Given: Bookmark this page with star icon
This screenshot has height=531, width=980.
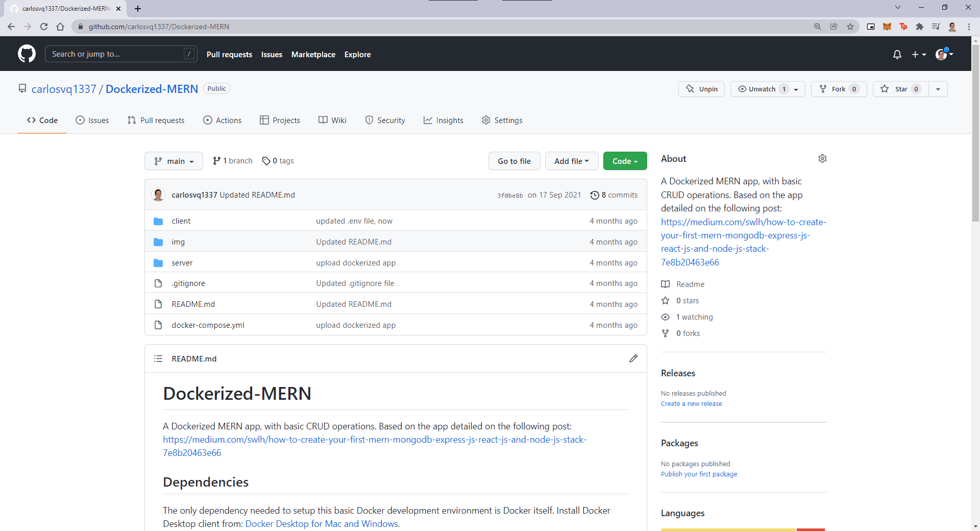Looking at the screenshot, I should (850, 27).
